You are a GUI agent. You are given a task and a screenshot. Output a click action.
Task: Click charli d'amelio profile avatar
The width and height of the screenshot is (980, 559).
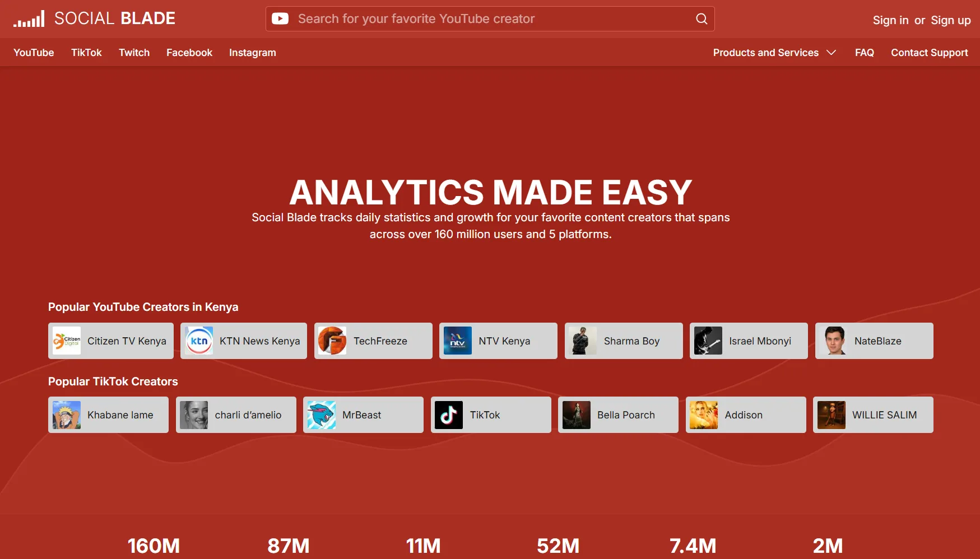coord(194,415)
